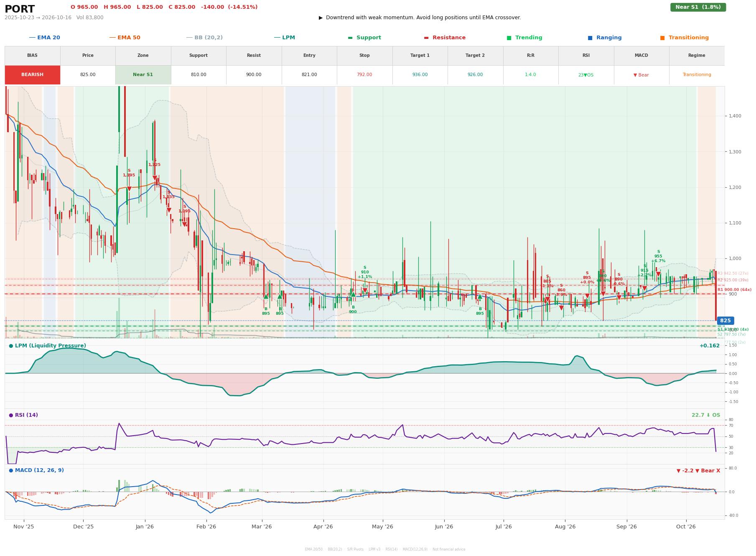Image resolution: width=756 pixels, height=556 pixels.
Task: Click the Near S1 (1.8%) badge
Action: [698, 7]
